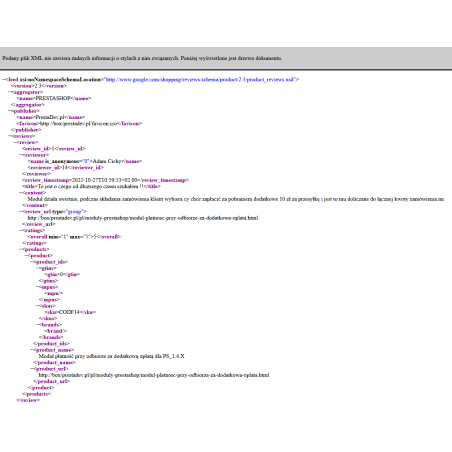The width and height of the screenshot is (452, 452).
Task: Collapse the product_url node
Action: pyautogui.click(x=32, y=369)
